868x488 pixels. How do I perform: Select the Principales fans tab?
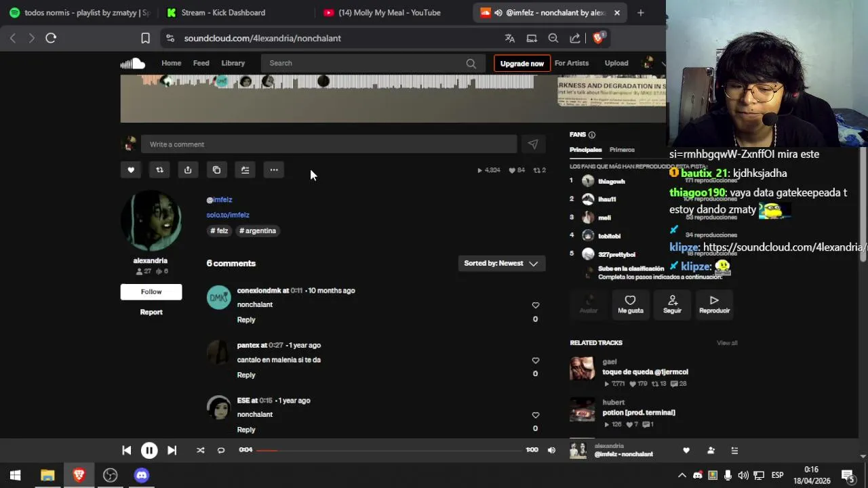(585, 150)
